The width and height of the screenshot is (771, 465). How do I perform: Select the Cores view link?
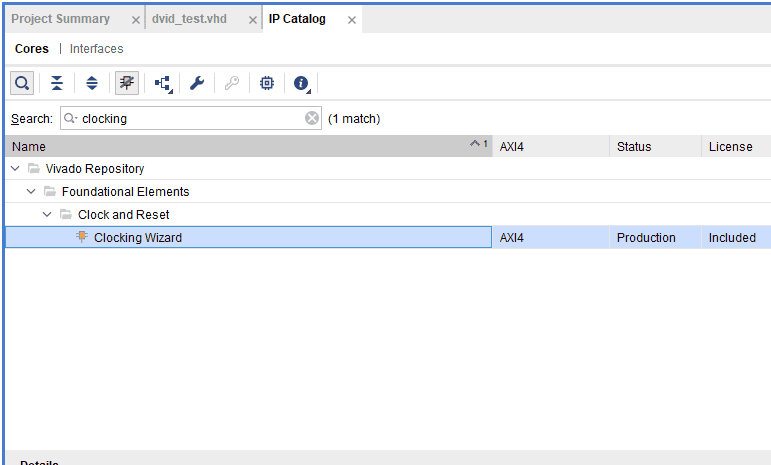point(32,49)
